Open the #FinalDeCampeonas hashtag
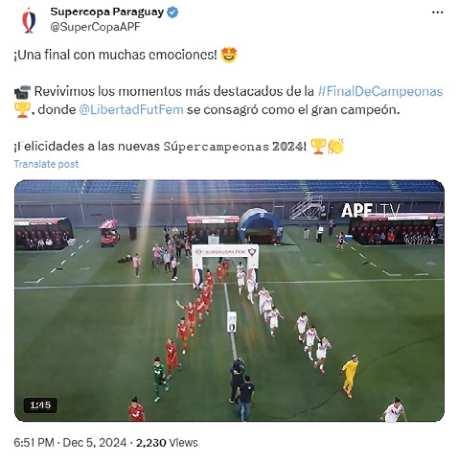 380,91
